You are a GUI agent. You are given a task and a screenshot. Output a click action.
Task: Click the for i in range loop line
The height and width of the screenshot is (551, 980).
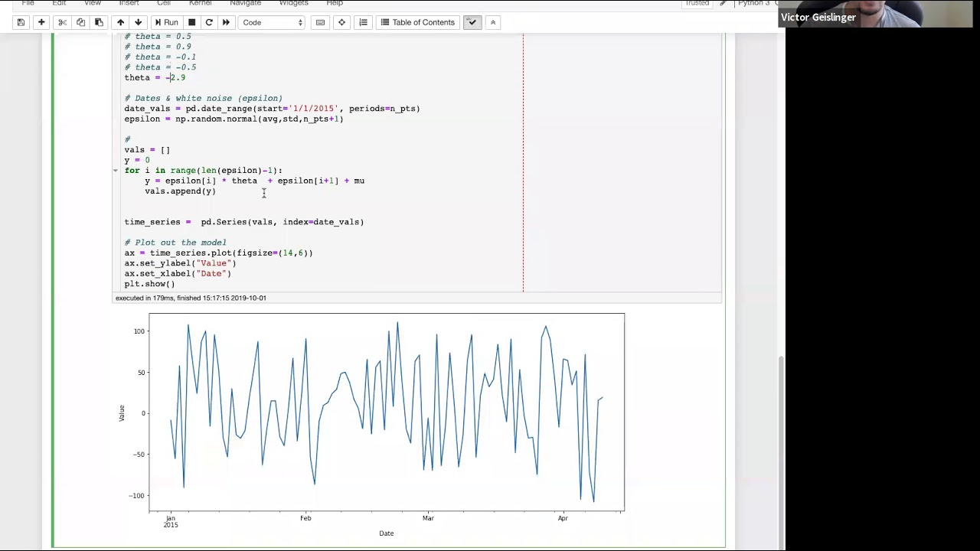[x=203, y=171]
